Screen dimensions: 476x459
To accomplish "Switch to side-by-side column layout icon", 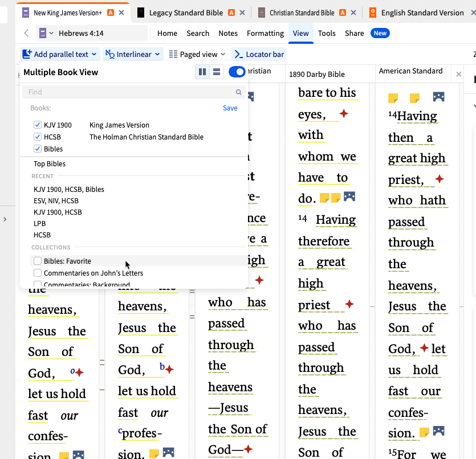I will 202,72.
